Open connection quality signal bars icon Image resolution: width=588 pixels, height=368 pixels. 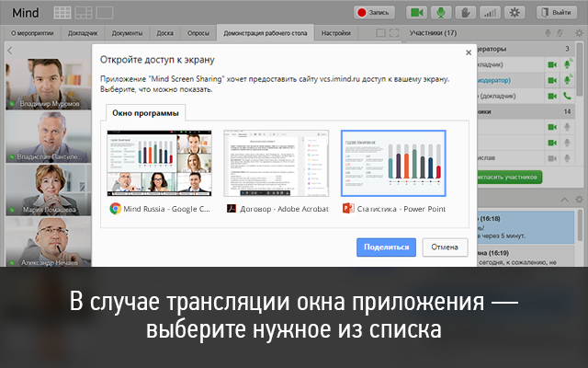click(490, 12)
